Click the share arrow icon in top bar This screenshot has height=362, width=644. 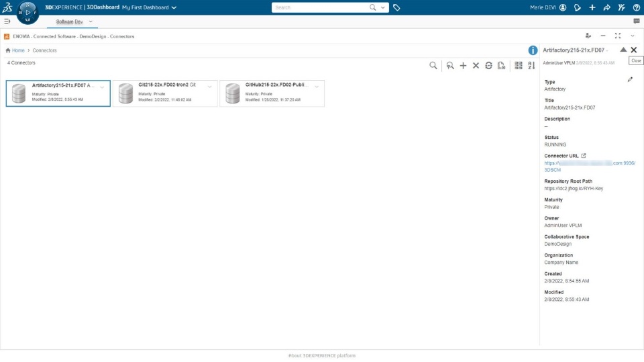(607, 7)
